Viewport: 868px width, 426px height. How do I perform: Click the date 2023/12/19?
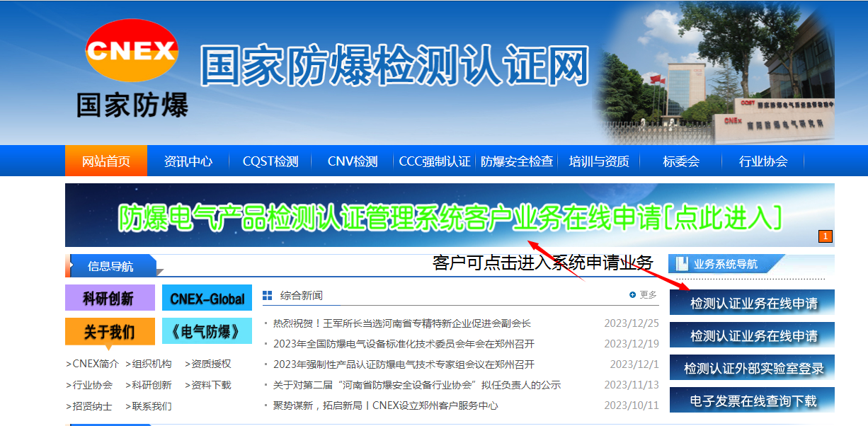coord(632,344)
